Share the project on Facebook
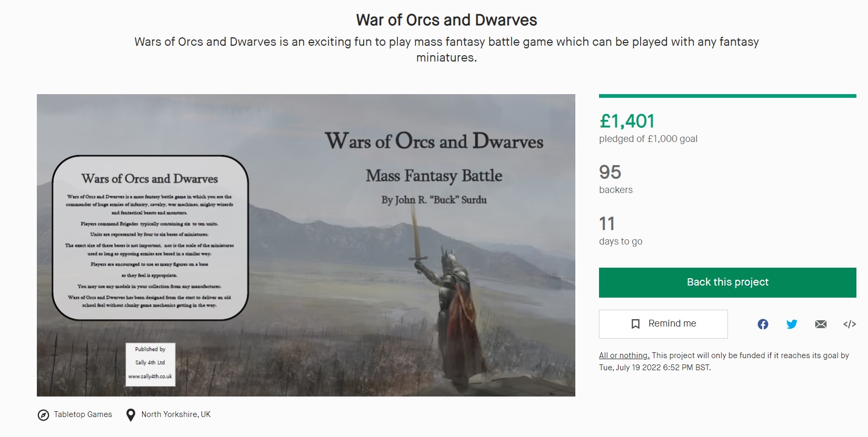 pos(763,324)
